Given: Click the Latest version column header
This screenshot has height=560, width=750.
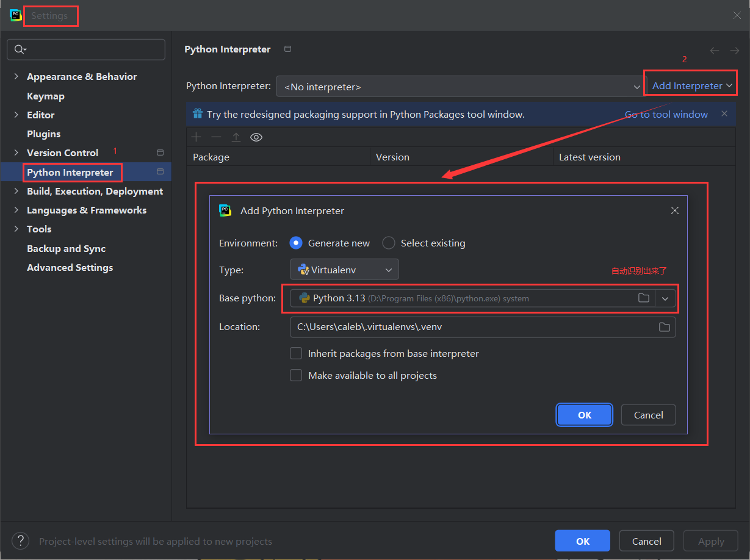Looking at the screenshot, I should point(644,157).
